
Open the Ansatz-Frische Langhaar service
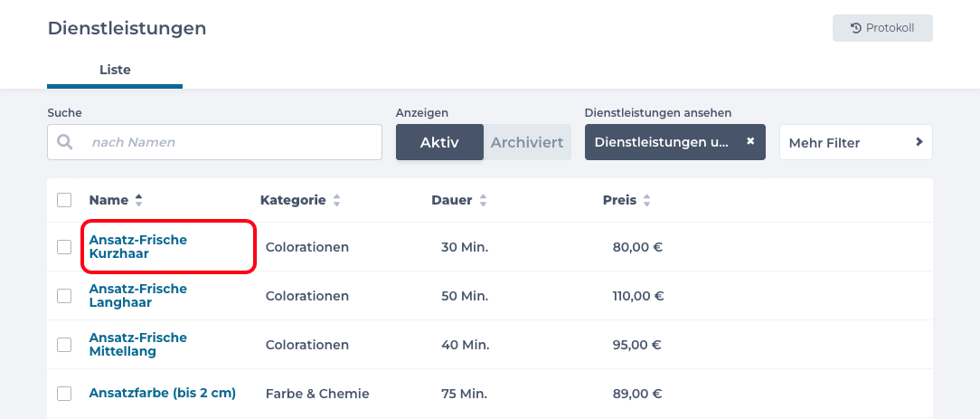click(138, 296)
